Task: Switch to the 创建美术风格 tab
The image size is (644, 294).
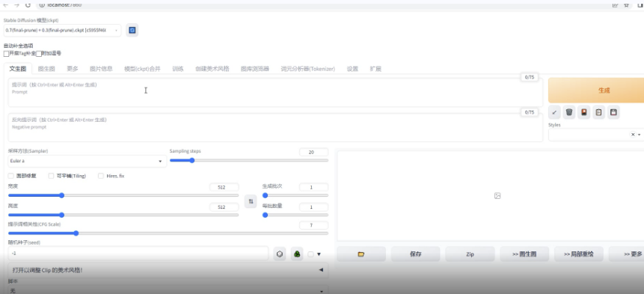Action: 212,69
